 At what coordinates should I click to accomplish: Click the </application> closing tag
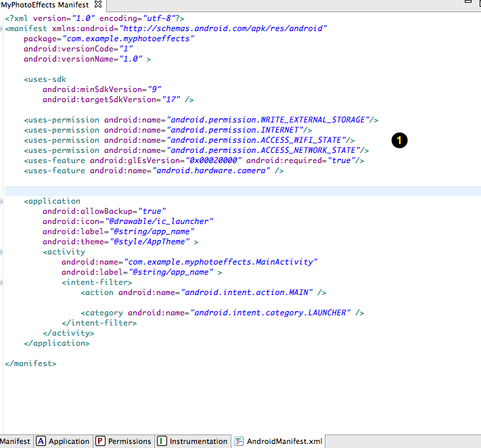[x=57, y=342]
